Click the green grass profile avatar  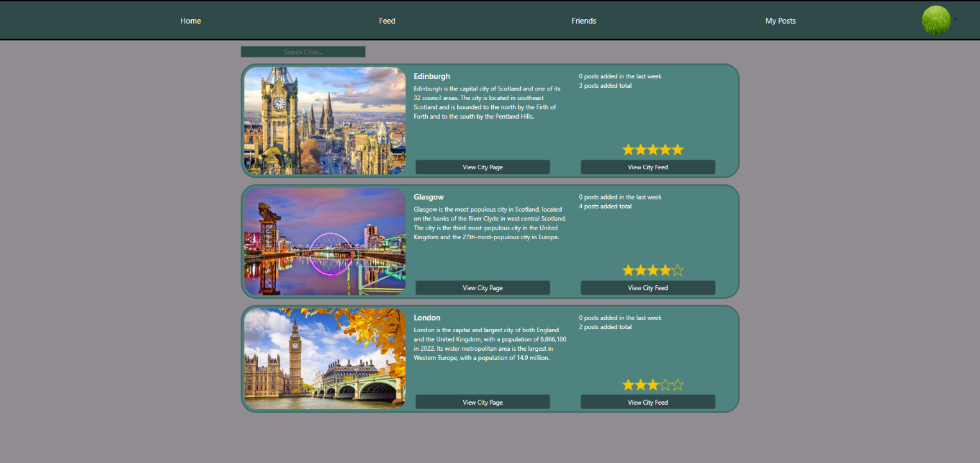[936, 21]
